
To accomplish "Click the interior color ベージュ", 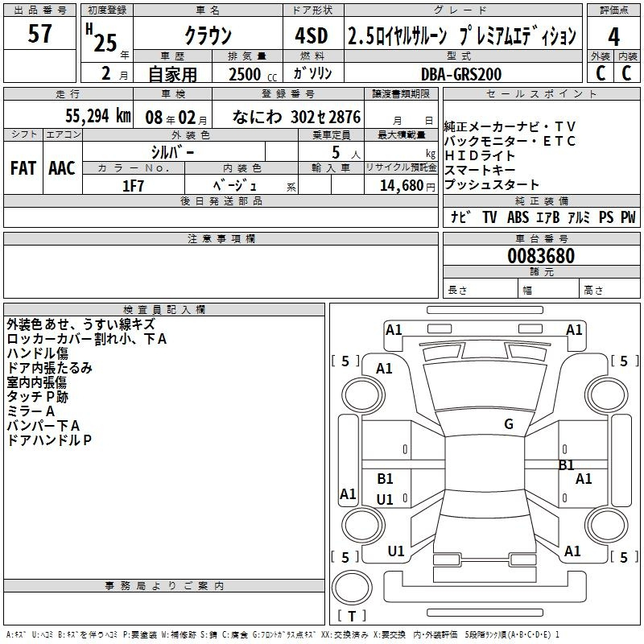I will (x=235, y=186).
